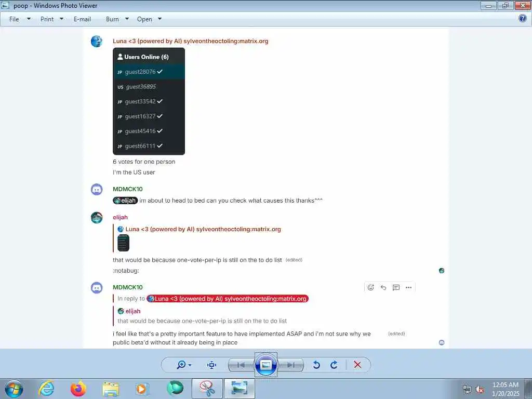This screenshot has width=532, height=399.
Task: Select guest16327 in Users Online list
Action: click(x=149, y=116)
